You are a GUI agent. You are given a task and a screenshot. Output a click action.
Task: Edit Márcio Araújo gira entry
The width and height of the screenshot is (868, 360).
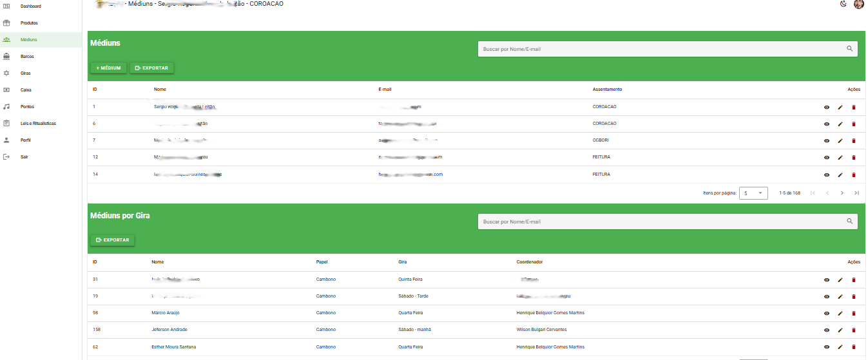tap(840, 314)
